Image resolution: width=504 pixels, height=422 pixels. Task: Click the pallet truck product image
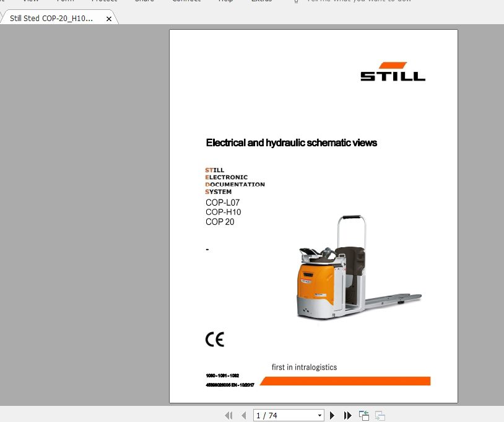[358, 268]
